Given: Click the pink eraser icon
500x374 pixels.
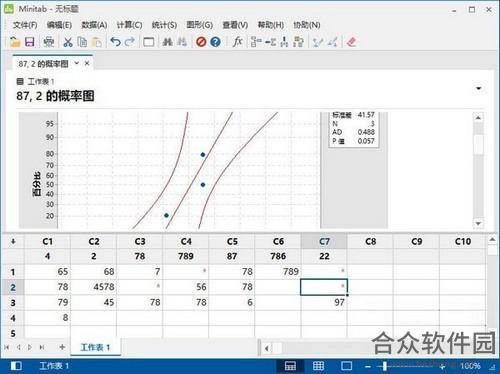Looking at the screenshot, I should coord(351,42).
